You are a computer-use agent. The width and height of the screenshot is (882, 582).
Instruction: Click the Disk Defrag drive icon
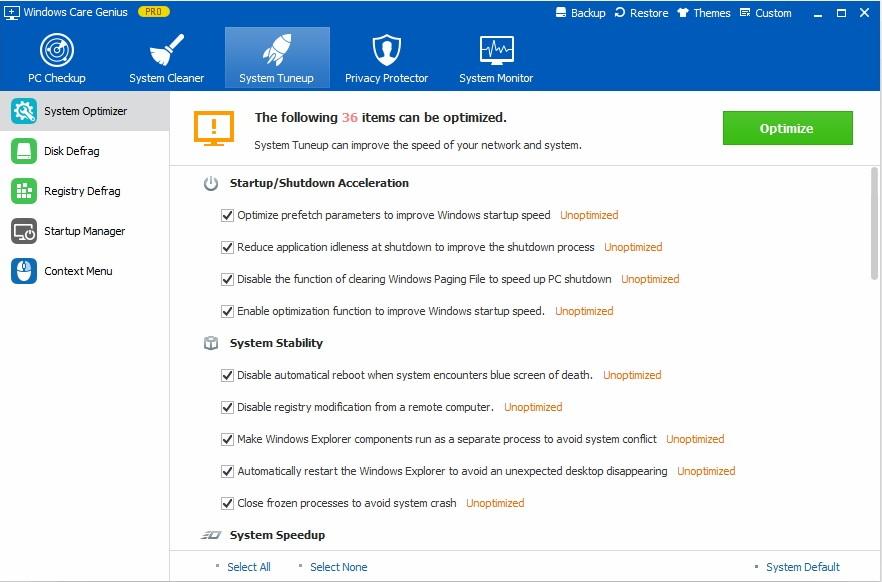24,151
